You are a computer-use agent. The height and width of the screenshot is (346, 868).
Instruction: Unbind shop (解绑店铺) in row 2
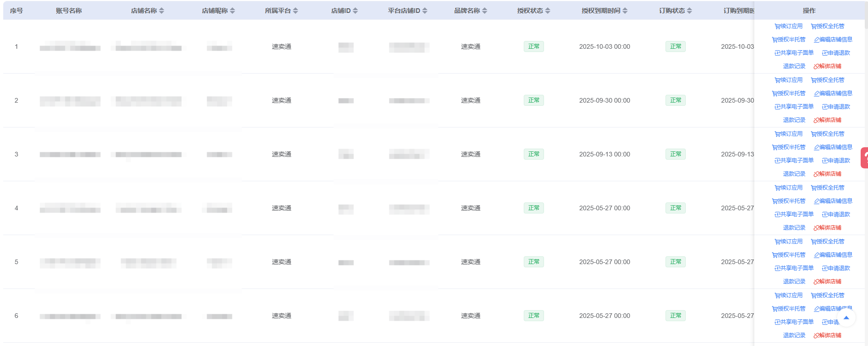pyautogui.click(x=827, y=120)
